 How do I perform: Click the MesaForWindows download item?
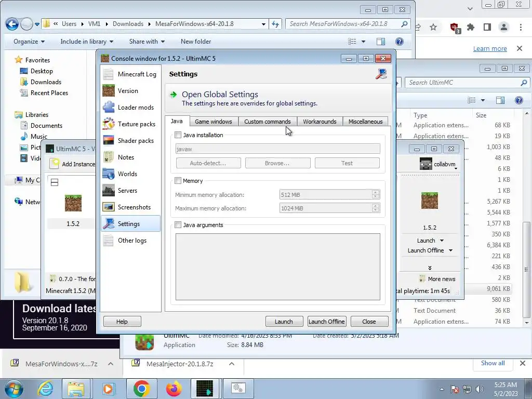click(61, 364)
